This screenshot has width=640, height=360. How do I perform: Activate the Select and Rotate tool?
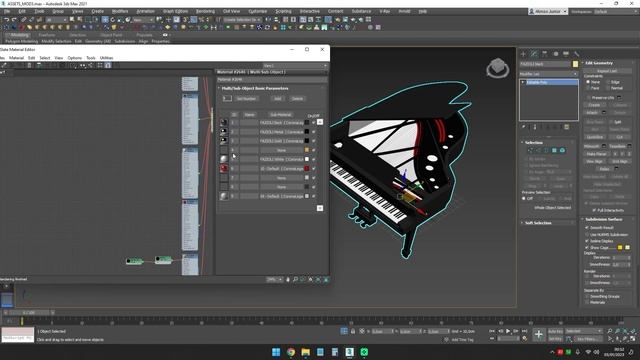tap(113, 20)
